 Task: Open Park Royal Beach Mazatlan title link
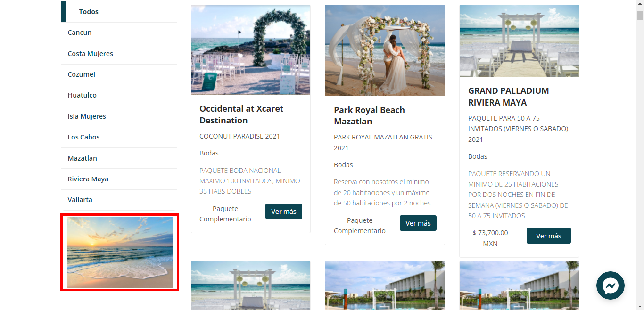point(369,115)
